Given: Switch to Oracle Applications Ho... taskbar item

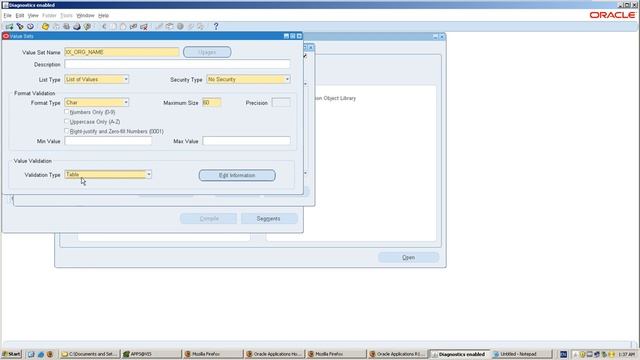Looking at the screenshot, I should pos(274,354).
